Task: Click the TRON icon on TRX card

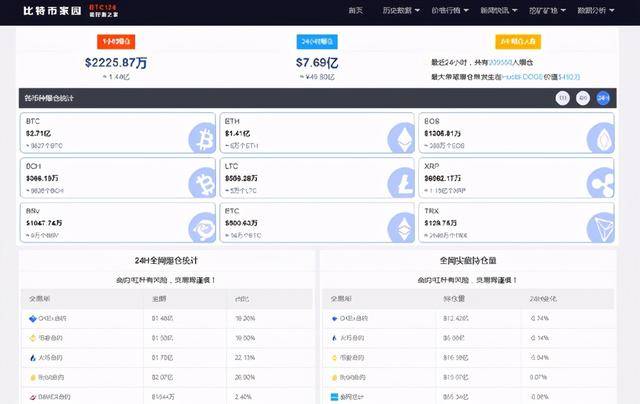Action: pyautogui.click(x=600, y=228)
